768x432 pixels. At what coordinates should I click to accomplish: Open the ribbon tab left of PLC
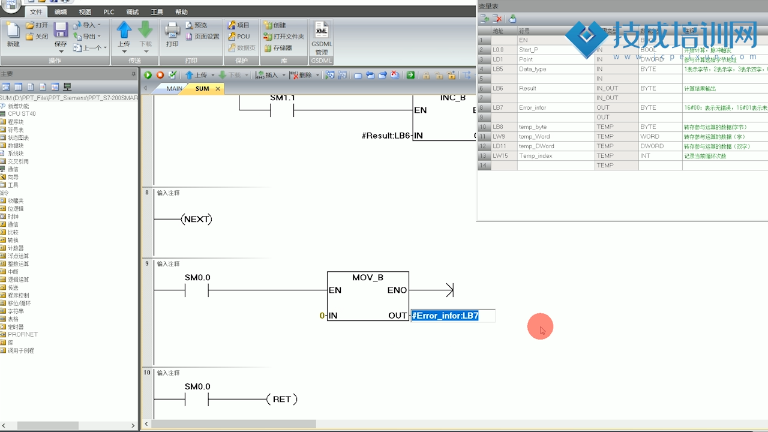85,12
